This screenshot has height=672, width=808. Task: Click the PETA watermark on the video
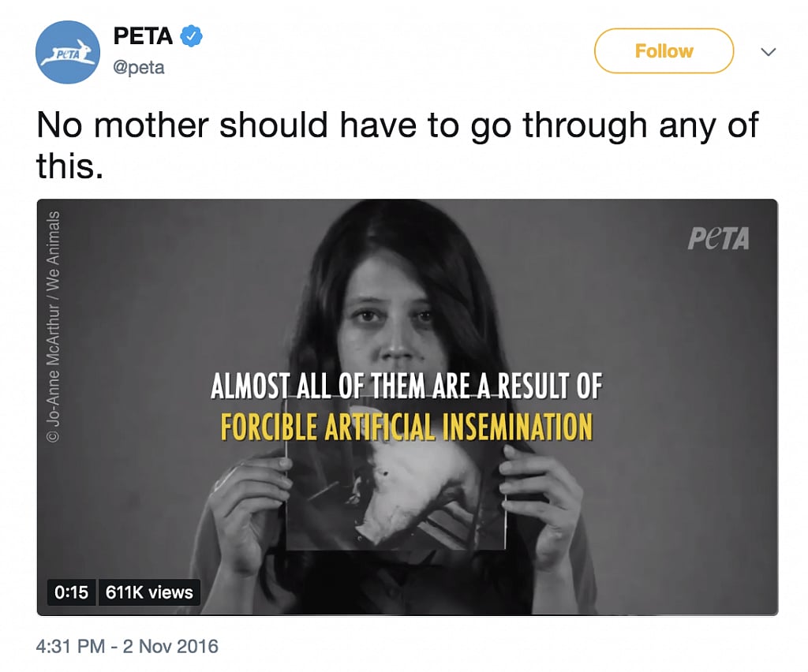(x=717, y=237)
